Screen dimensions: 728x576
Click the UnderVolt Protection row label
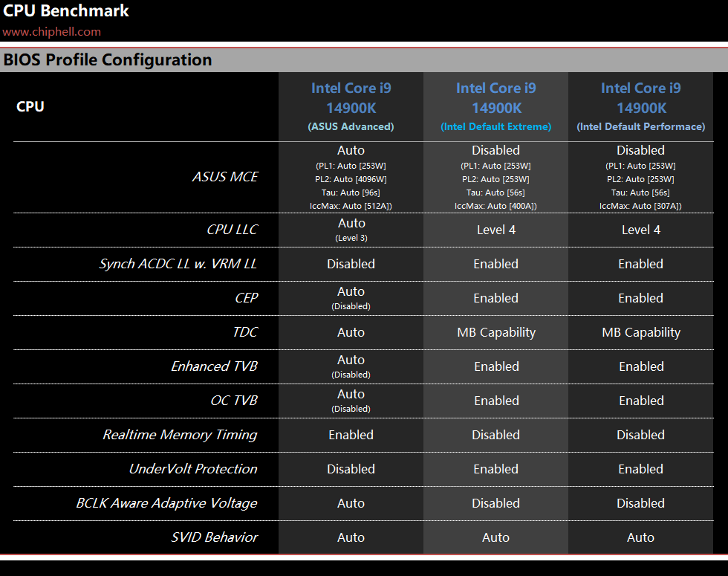point(193,469)
